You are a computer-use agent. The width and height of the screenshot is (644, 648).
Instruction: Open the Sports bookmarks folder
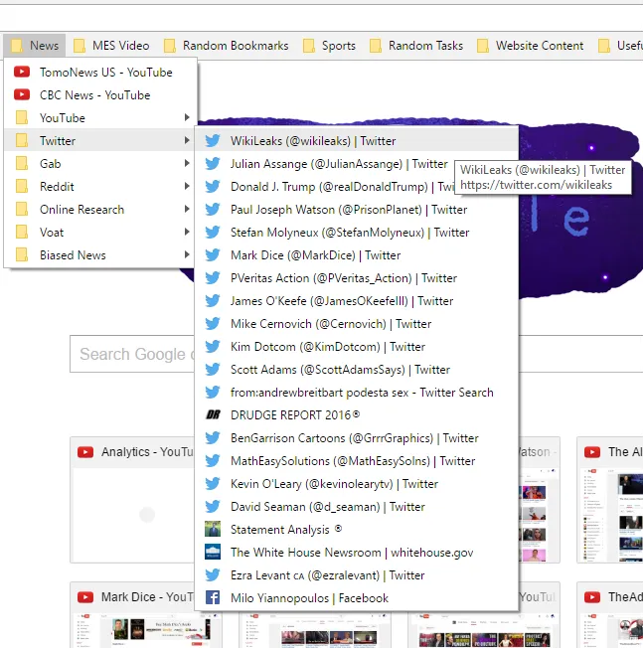point(329,46)
